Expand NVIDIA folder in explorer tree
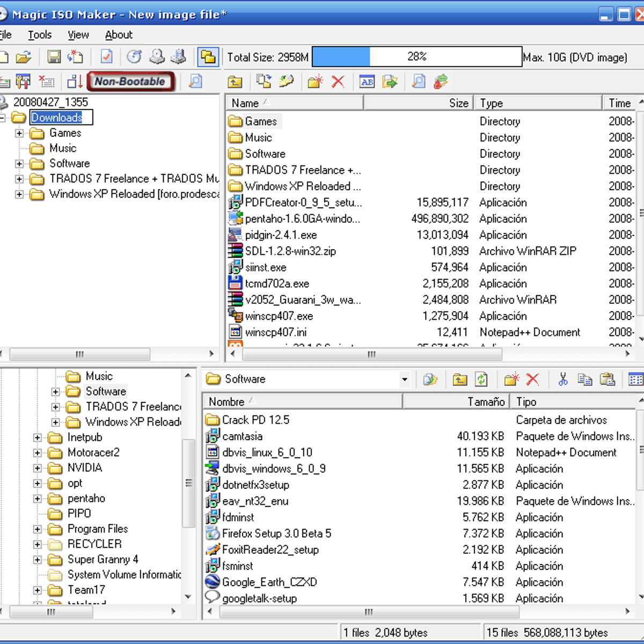The image size is (644, 644). 38,468
